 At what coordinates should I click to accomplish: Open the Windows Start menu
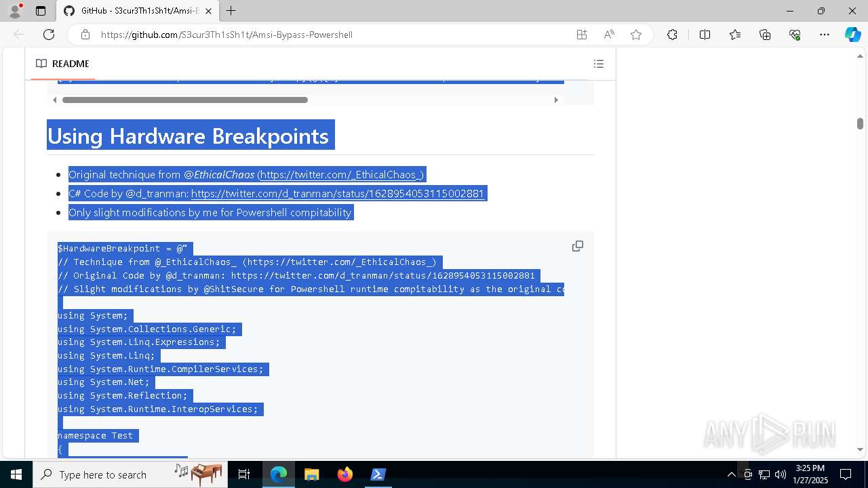16,474
